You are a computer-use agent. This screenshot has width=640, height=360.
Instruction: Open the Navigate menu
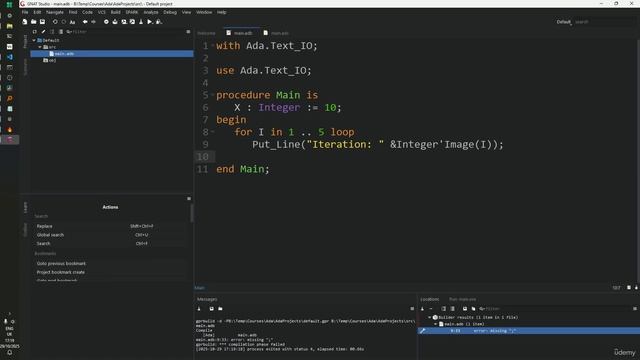coord(55,12)
